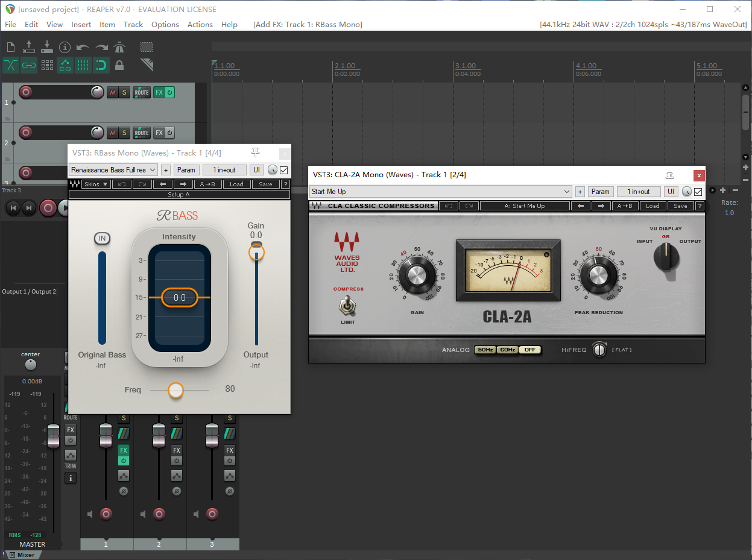Open the Options menu
The image size is (752, 560).
(x=165, y=24)
